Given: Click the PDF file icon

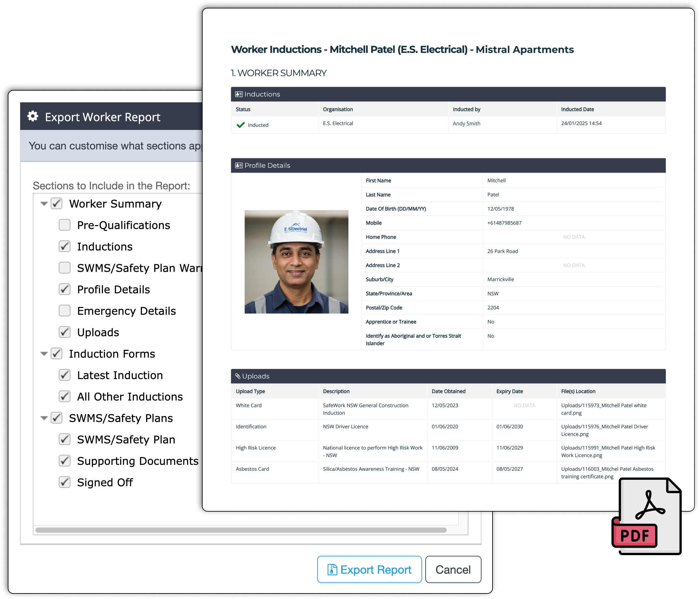Looking at the screenshot, I should click(647, 516).
